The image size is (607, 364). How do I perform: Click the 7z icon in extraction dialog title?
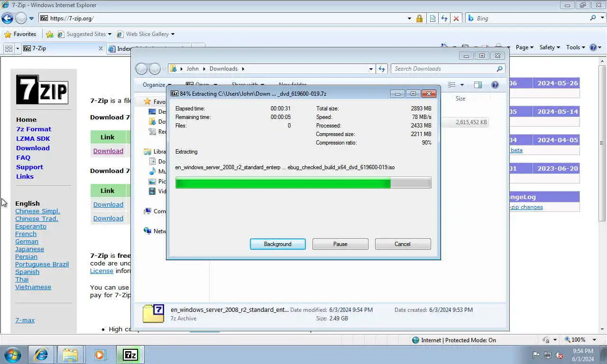coord(174,94)
